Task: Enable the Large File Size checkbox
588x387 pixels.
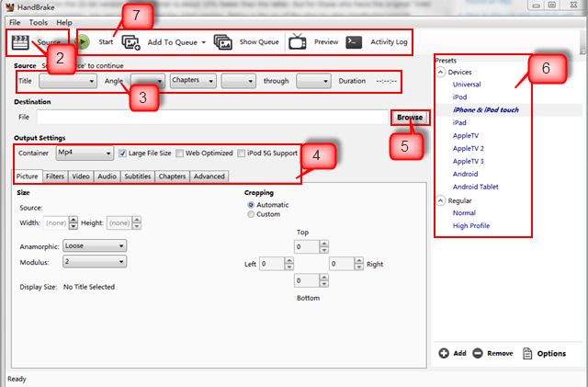Action: pos(122,154)
